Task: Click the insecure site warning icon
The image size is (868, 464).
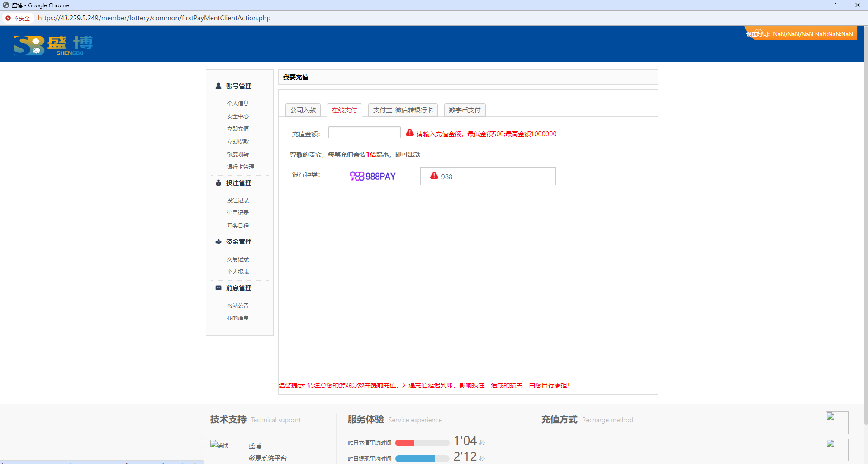Action: [8, 18]
